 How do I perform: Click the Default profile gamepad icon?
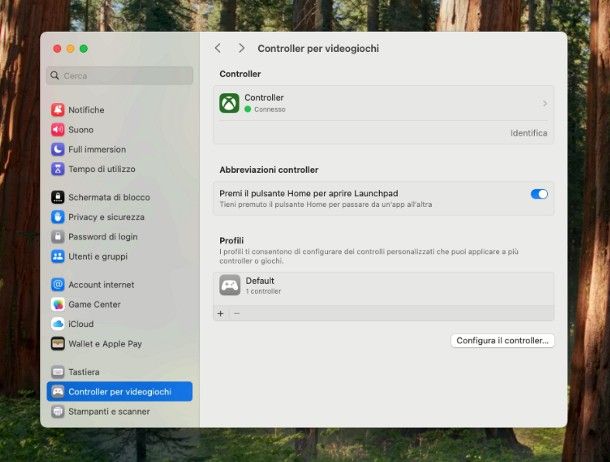tap(230, 285)
